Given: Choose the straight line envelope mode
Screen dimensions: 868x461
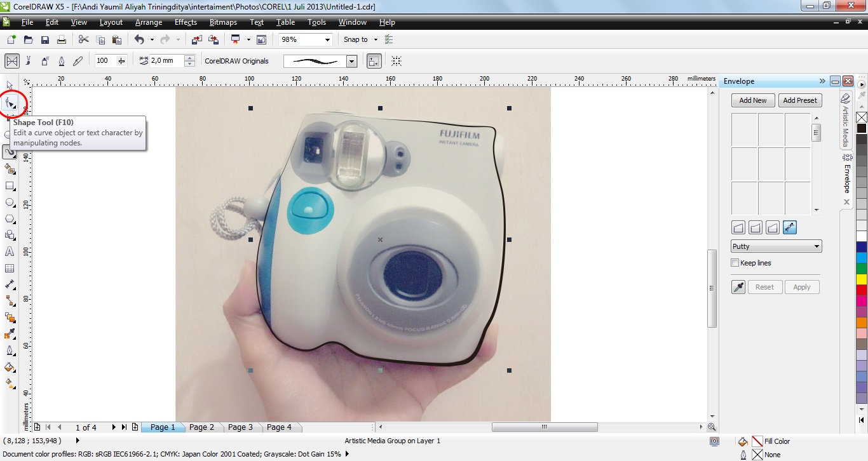Looking at the screenshot, I should 738,227.
